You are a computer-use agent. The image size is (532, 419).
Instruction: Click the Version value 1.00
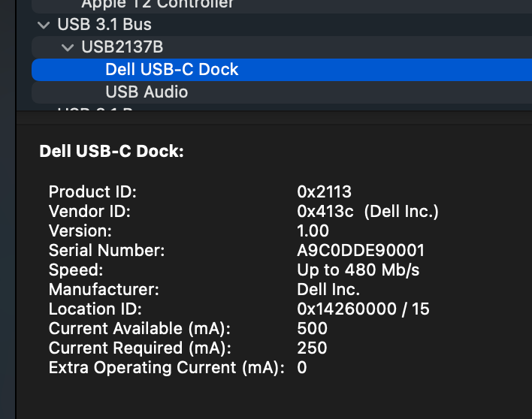tap(313, 231)
